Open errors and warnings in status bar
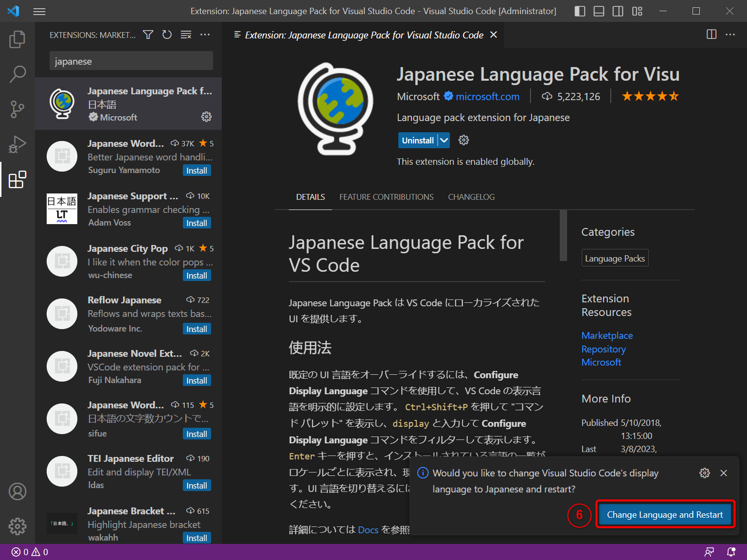747x560 pixels. (x=30, y=552)
